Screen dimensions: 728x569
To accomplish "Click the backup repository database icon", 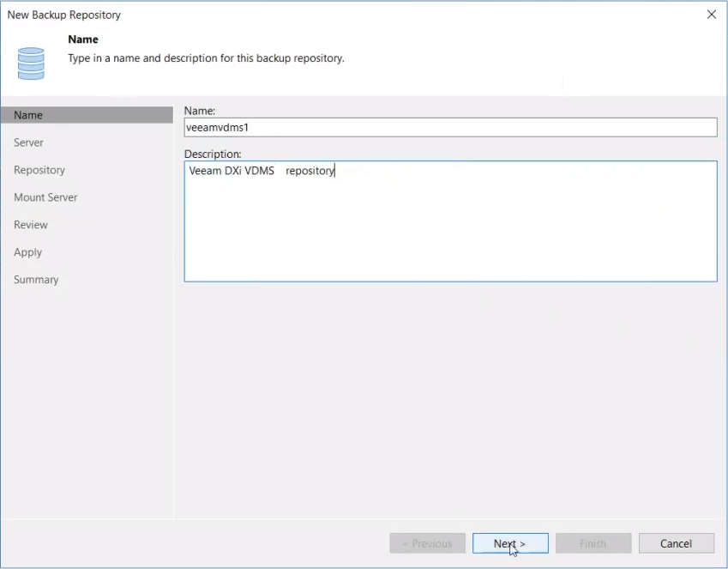I will point(31,64).
